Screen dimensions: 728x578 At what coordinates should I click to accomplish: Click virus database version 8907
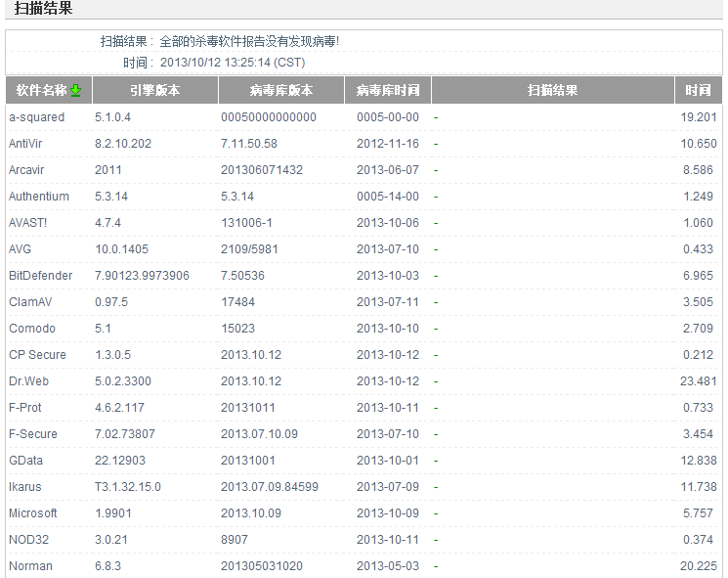[235, 540]
